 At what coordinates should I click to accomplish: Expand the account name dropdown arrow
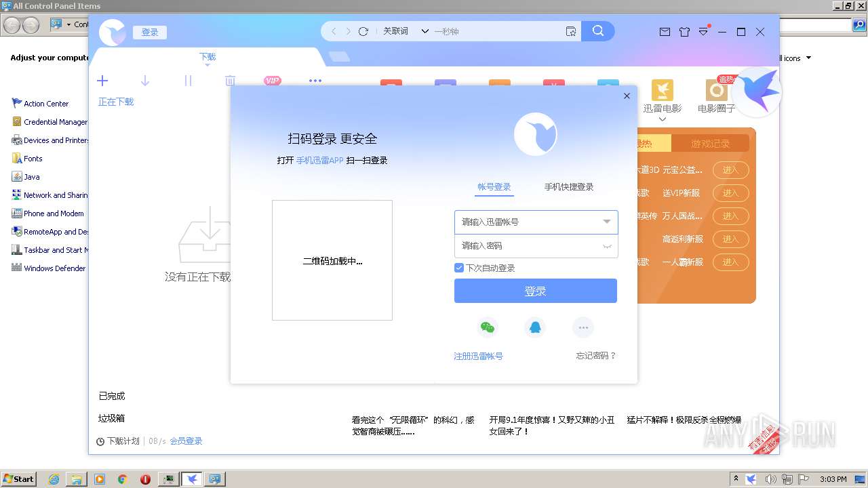pyautogui.click(x=607, y=222)
